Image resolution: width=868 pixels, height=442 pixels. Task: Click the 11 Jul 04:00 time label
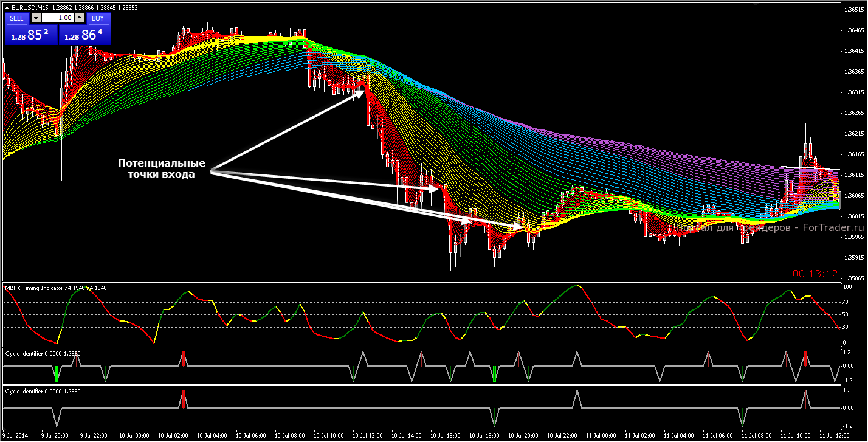(678, 436)
